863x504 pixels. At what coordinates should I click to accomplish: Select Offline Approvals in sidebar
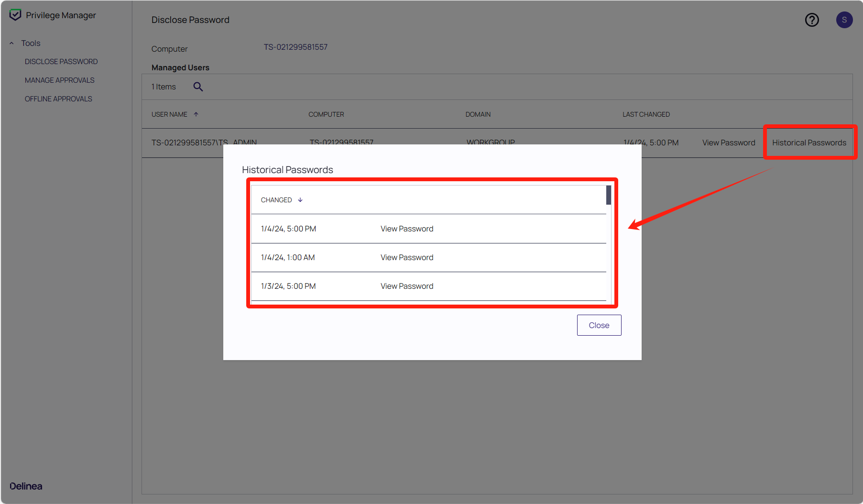click(x=58, y=99)
